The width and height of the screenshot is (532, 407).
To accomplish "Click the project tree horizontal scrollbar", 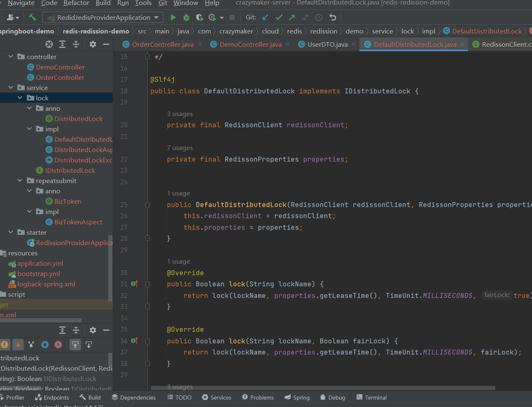I will [40, 320].
